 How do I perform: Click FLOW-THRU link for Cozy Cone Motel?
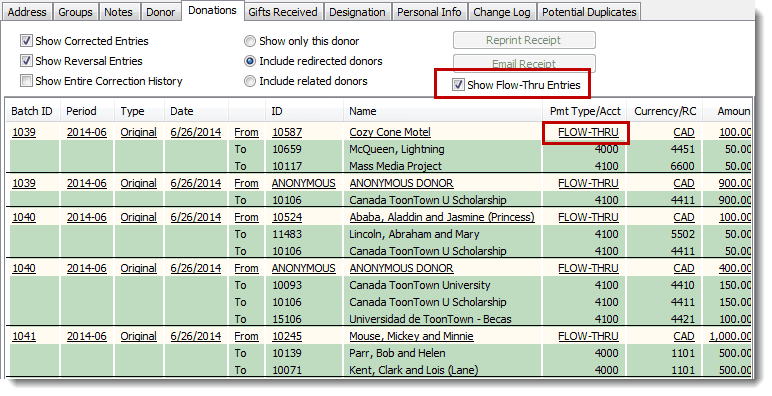click(588, 132)
